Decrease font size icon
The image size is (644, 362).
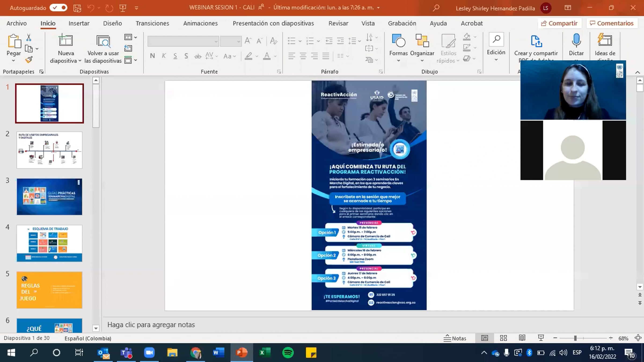pos(259,41)
